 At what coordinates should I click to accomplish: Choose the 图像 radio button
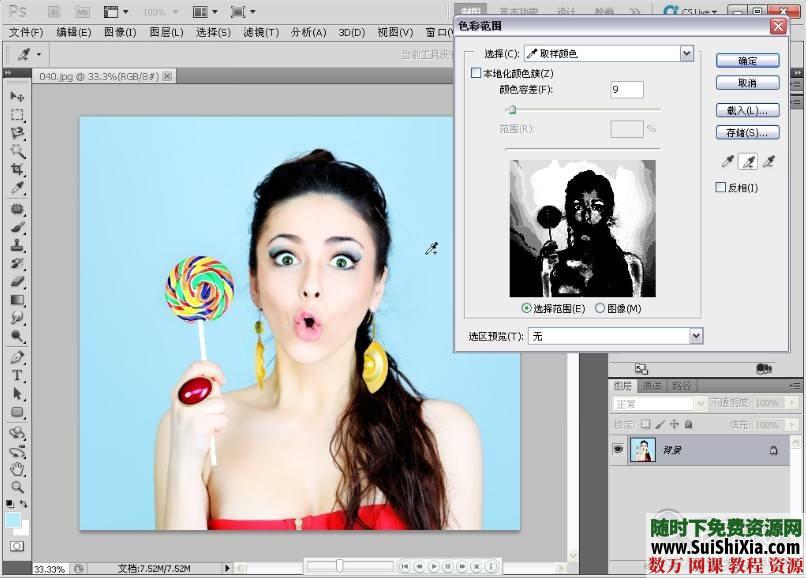pos(600,308)
